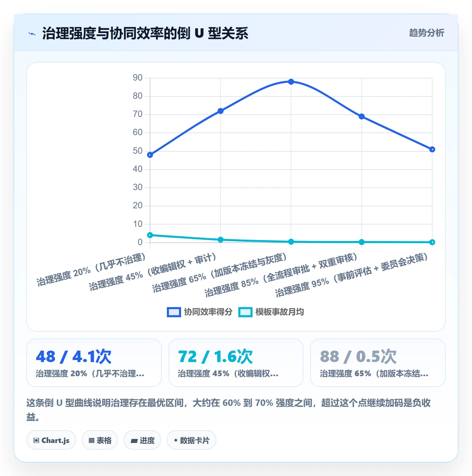Click the 治理强度 85%（全流程审批 + 双重审核） axis label
The width and height of the screenshot is (472, 476).
pos(281,275)
